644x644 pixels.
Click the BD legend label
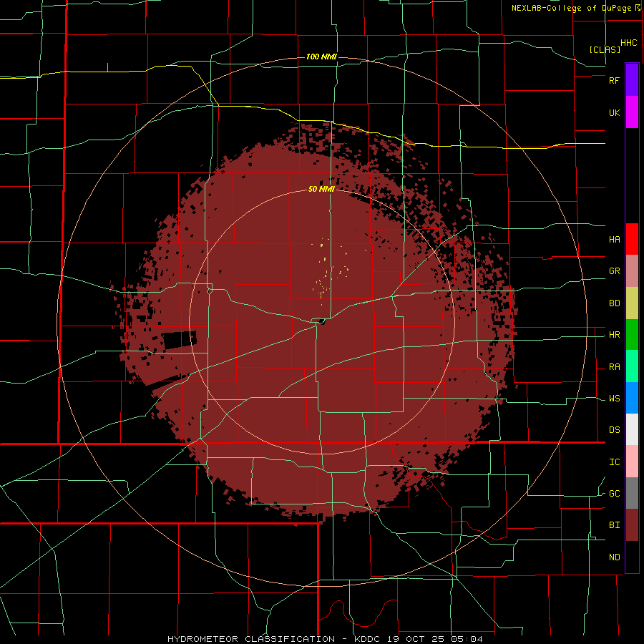click(615, 303)
